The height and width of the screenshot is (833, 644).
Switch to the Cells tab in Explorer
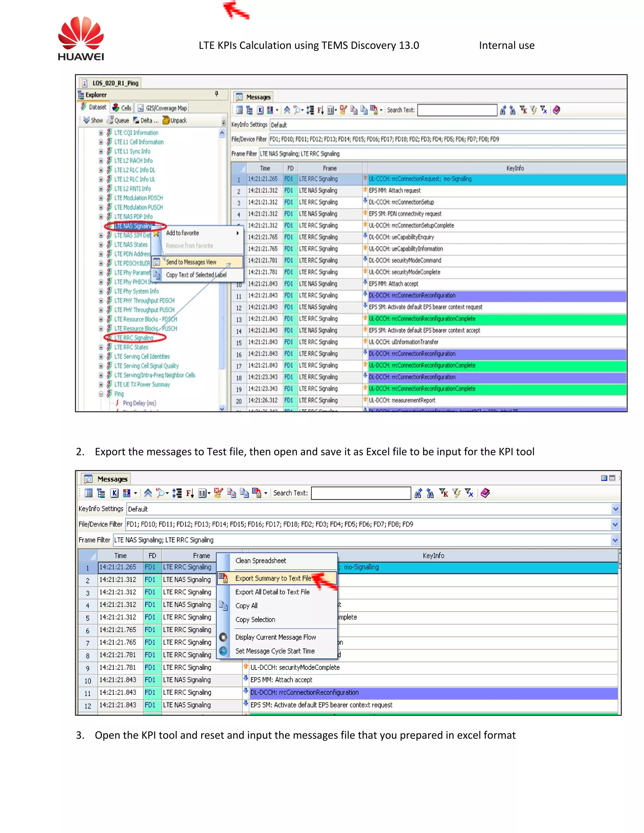click(122, 108)
